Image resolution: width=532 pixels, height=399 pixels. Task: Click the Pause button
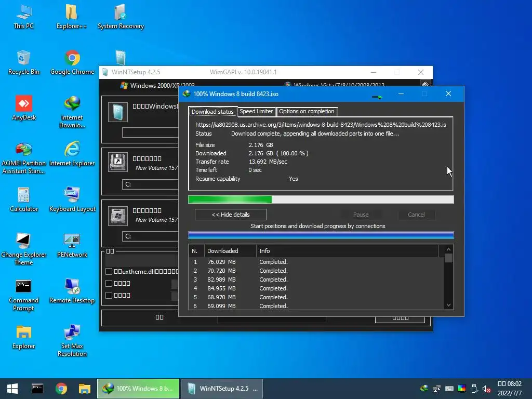pyautogui.click(x=361, y=215)
